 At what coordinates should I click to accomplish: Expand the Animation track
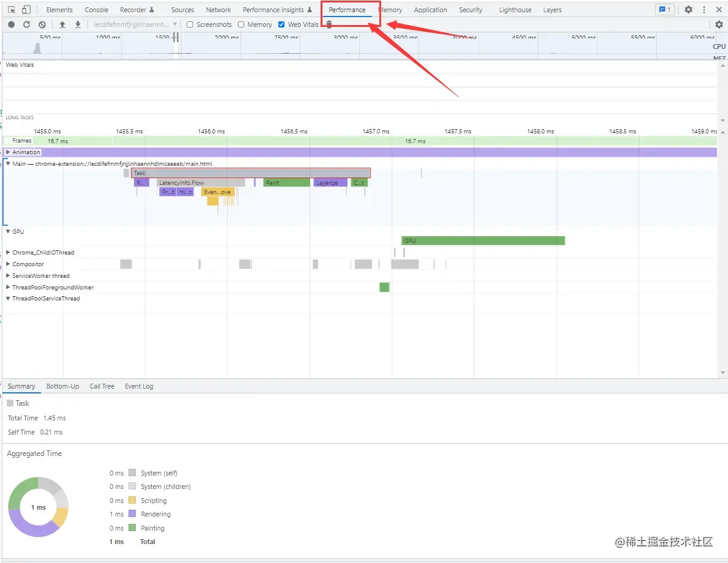(8, 152)
